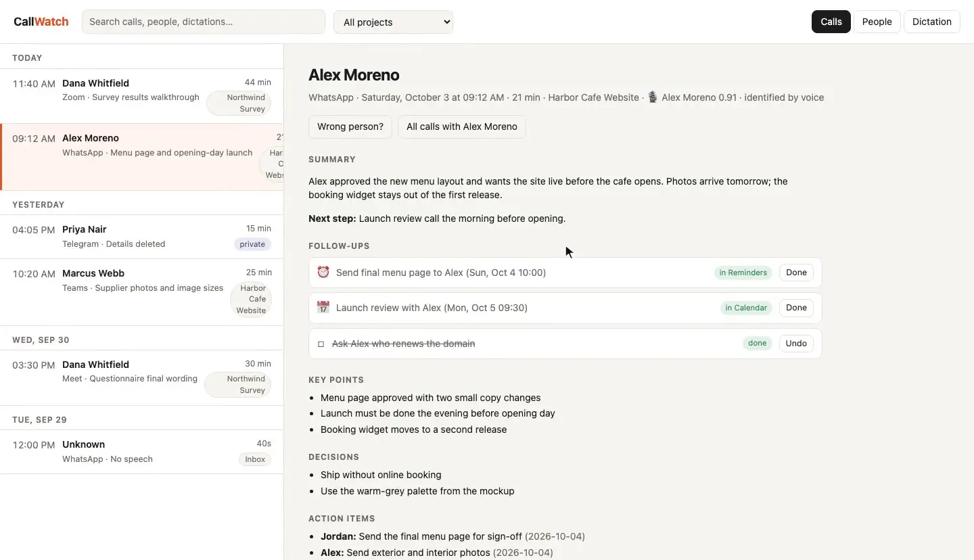974x560 pixels.
Task: Open the Dictation tab
Action: [x=932, y=22]
